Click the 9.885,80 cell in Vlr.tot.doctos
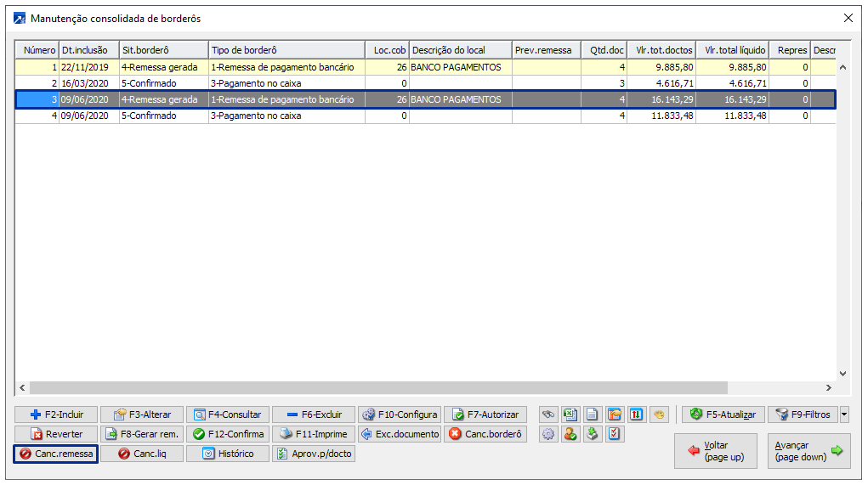The height and width of the screenshot is (485, 868). 661,67
